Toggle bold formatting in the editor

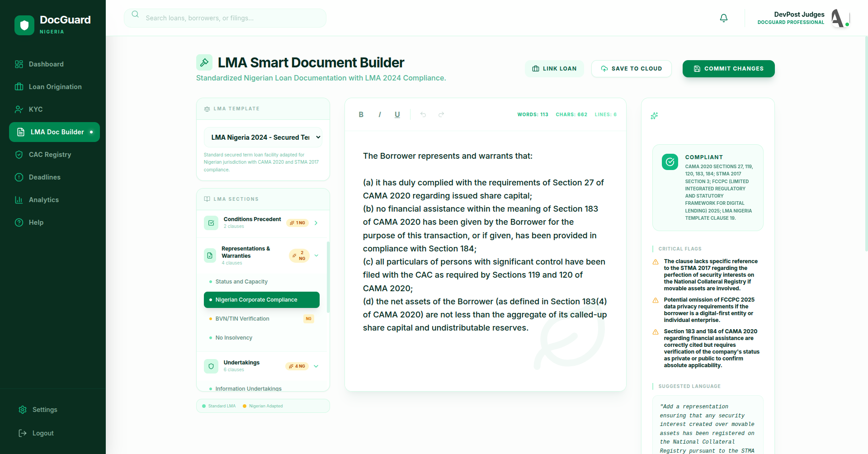tap(361, 114)
